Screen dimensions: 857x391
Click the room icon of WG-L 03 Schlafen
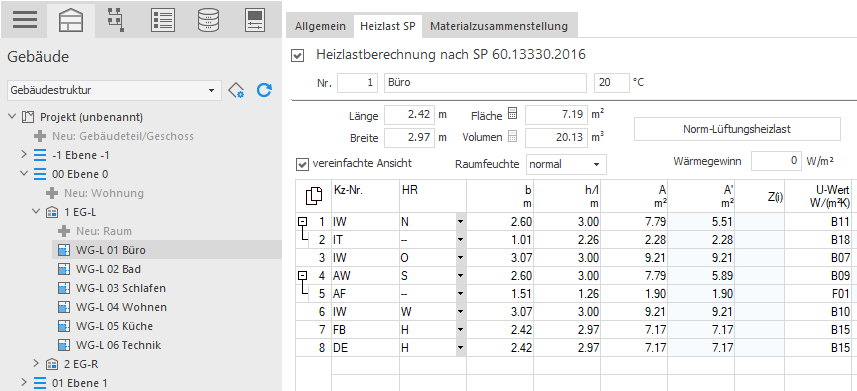click(x=64, y=288)
